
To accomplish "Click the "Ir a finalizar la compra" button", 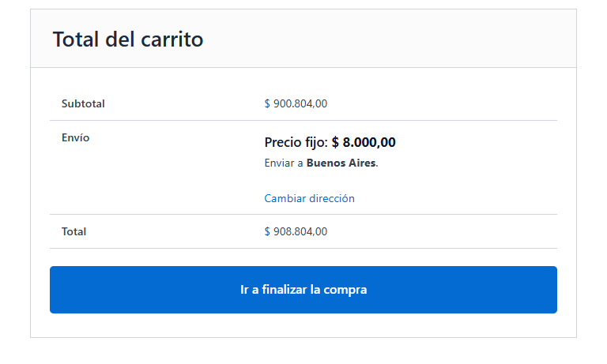I will click(x=303, y=290).
